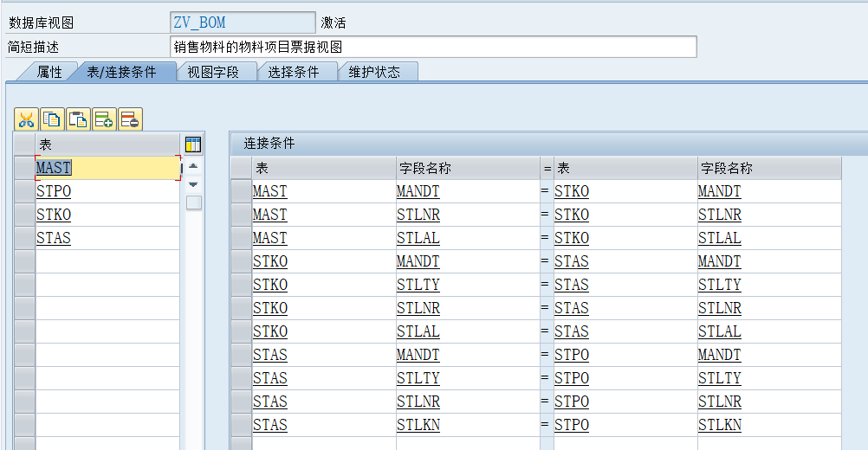This screenshot has width=868, height=450.
Task: Click the first 字段名称 column header
Action: pyautogui.click(x=468, y=168)
